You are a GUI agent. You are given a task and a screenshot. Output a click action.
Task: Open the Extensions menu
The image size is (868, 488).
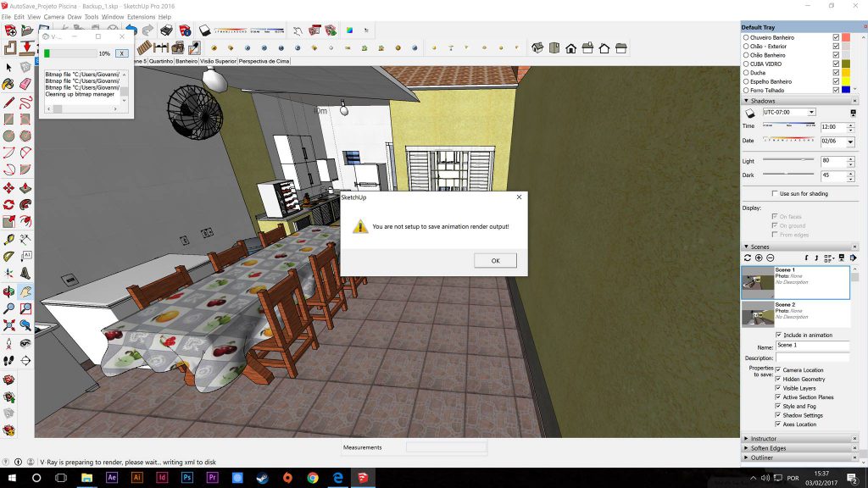point(142,17)
